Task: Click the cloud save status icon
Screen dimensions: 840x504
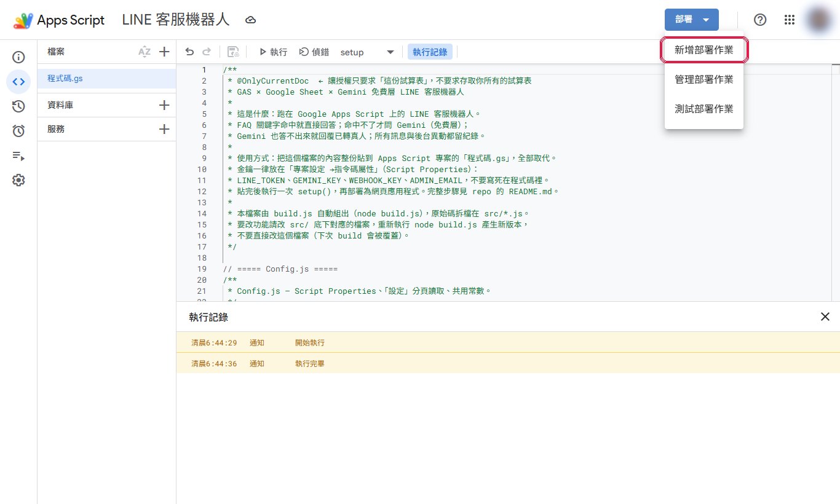Action: [250, 20]
